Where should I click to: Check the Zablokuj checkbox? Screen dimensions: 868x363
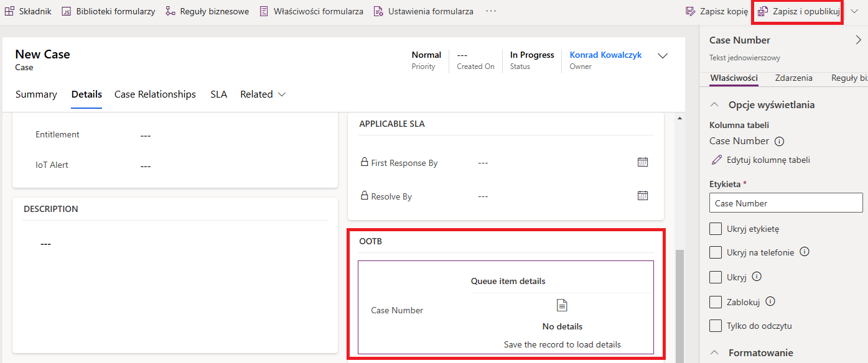coord(716,302)
